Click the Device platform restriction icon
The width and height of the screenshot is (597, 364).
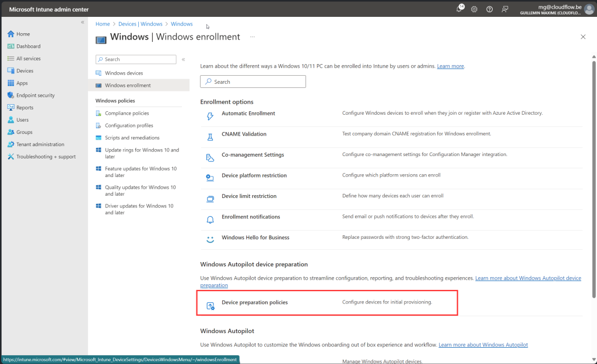coord(210,178)
